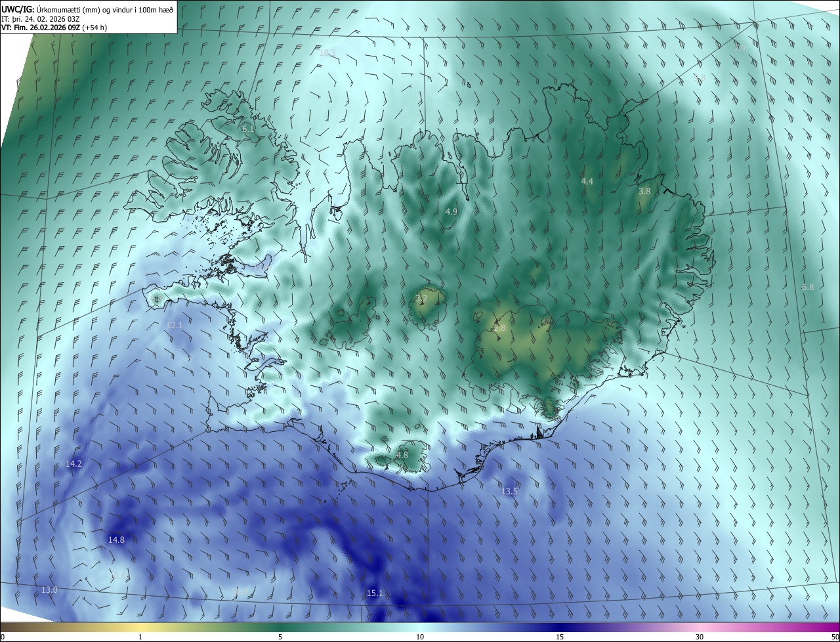The image size is (840, 642).
Task: Click the colorbar tick label 5
Action: [280, 637]
